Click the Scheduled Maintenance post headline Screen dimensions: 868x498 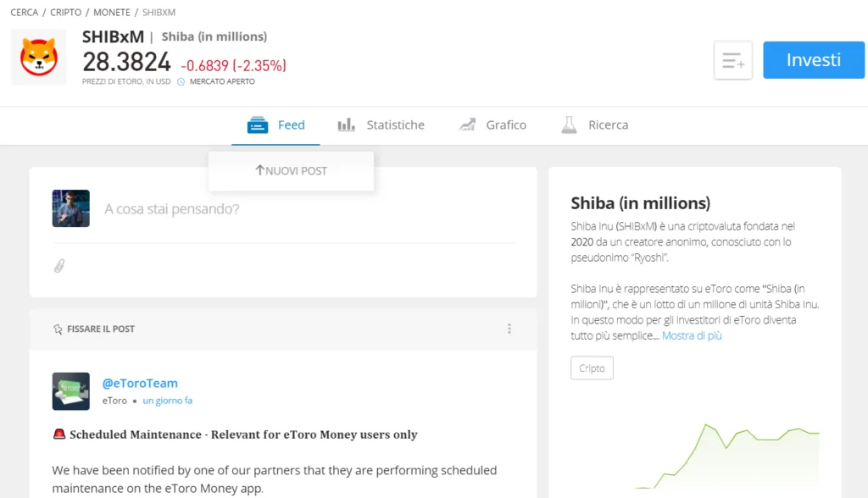coord(243,434)
